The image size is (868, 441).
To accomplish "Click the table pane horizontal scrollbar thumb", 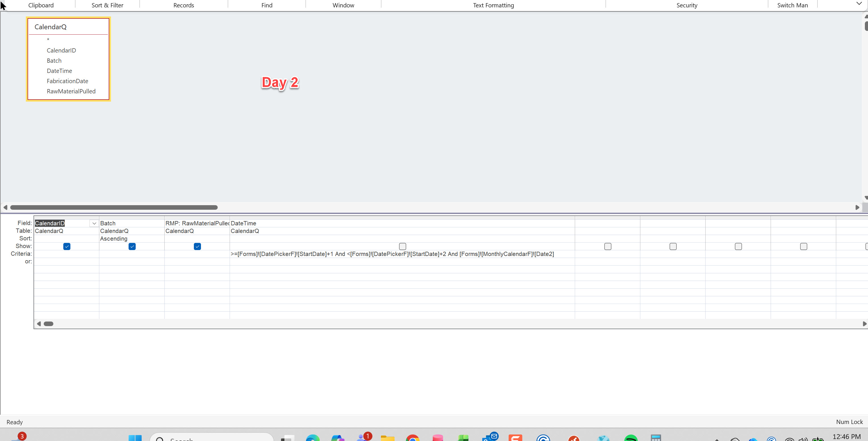I will pyautogui.click(x=114, y=207).
